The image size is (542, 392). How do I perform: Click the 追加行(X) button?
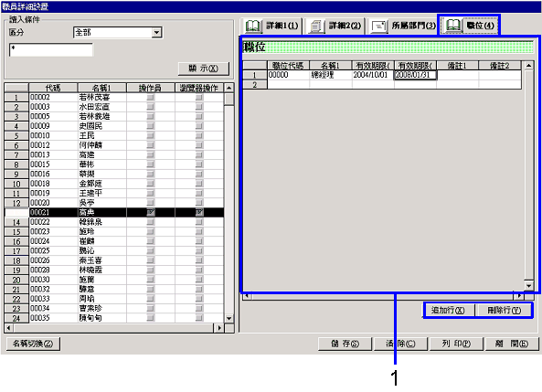pos(448,310)
